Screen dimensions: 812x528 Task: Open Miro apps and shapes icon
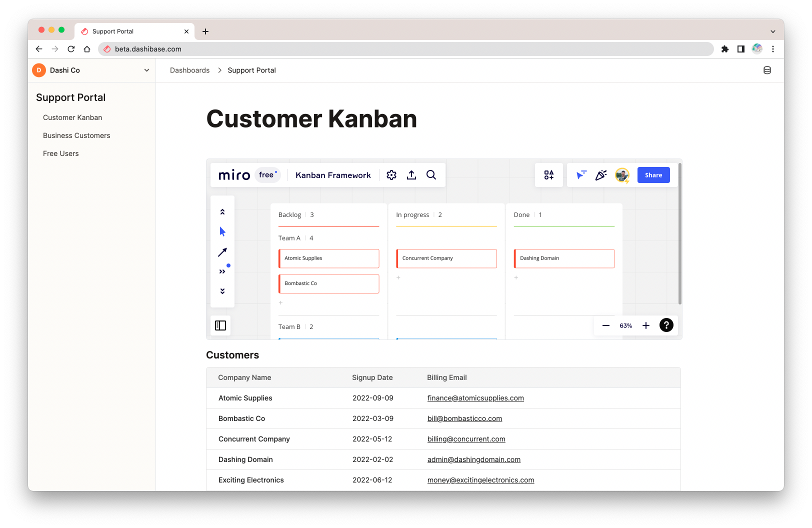click(549, 175)
